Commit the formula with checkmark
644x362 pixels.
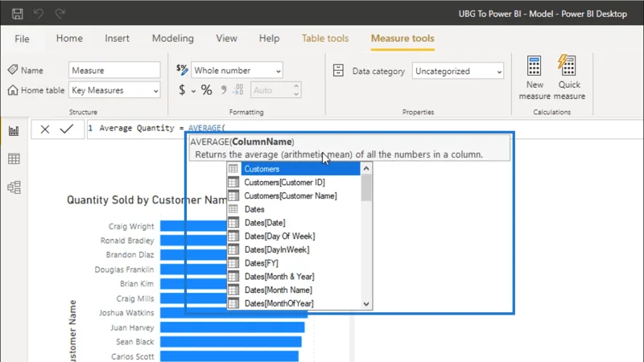click(67, 129)
